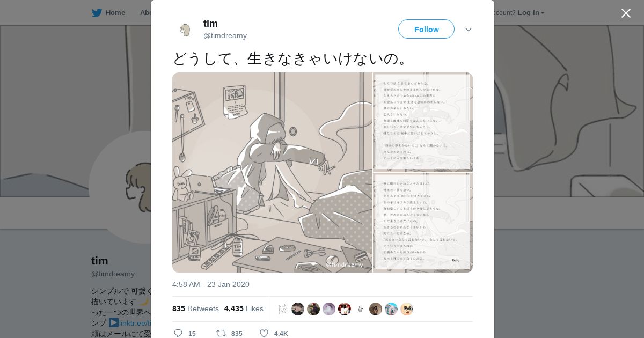Click the reply speech bubble icon
The image size is (644, 338).
pyautogui.click(x=178, y=333)
